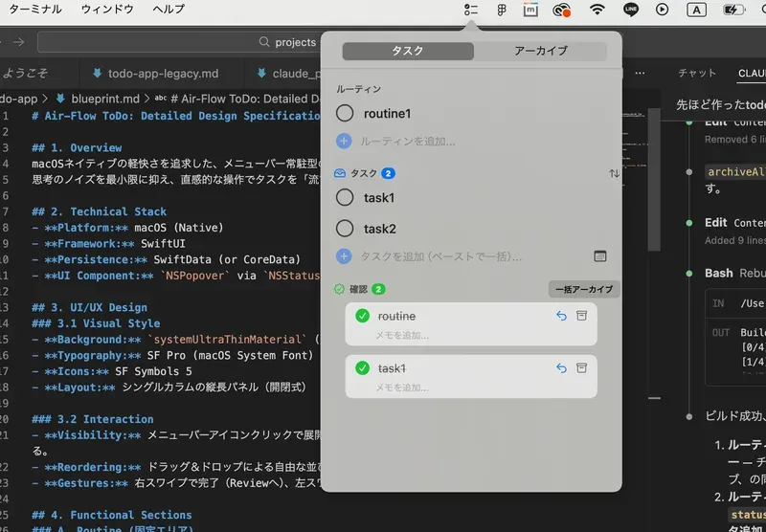Click the blue plus next to ルーティンを追加
The height and width of the screenshot is (532, 766).
pyautogui.click(x=345, y=141)
